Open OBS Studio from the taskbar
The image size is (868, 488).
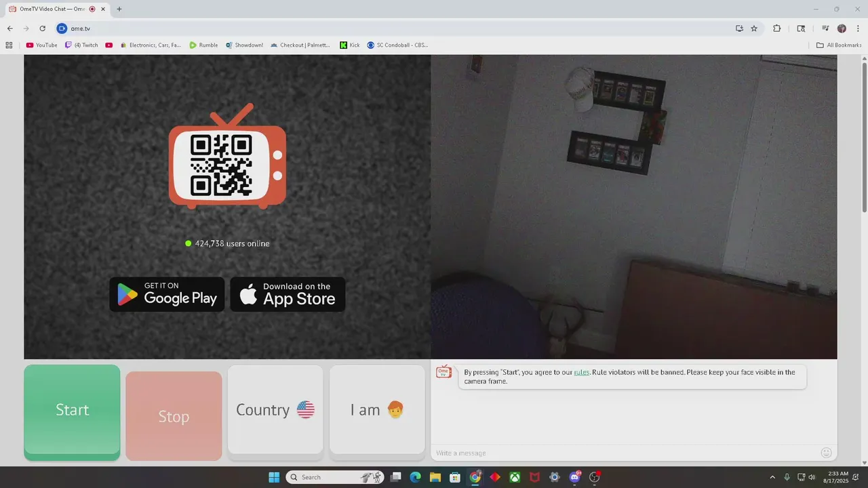tap(595, 477)
